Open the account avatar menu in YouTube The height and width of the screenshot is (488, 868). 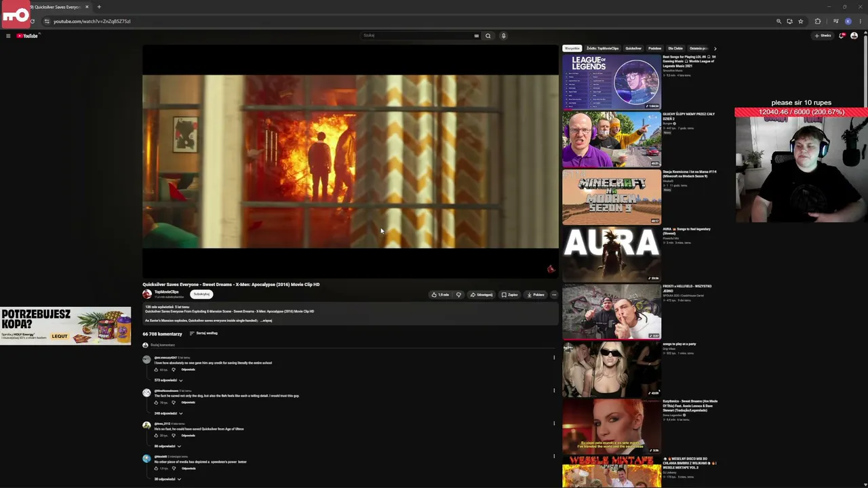(x=854, y=36)
